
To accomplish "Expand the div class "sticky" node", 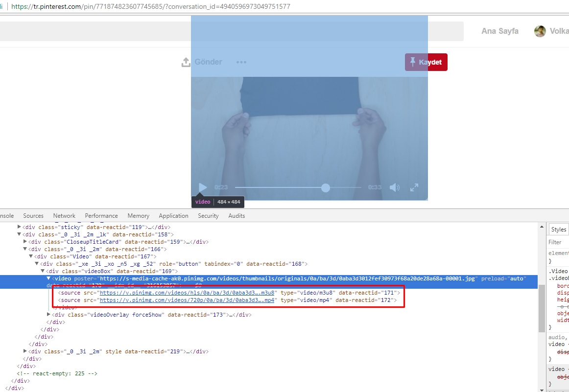I will [x=19, y=227].
